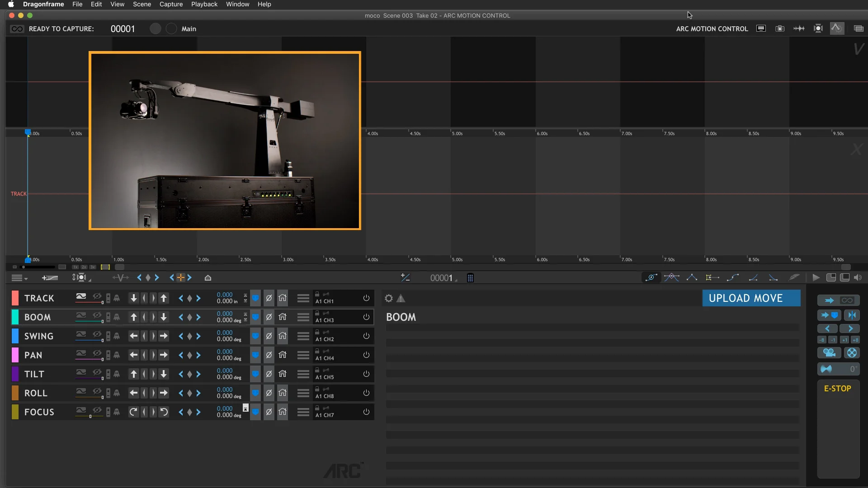The height and width of the screenshot is (488, 868).
Task: Click the TRACK axis home icon
Action: [283, 298]
